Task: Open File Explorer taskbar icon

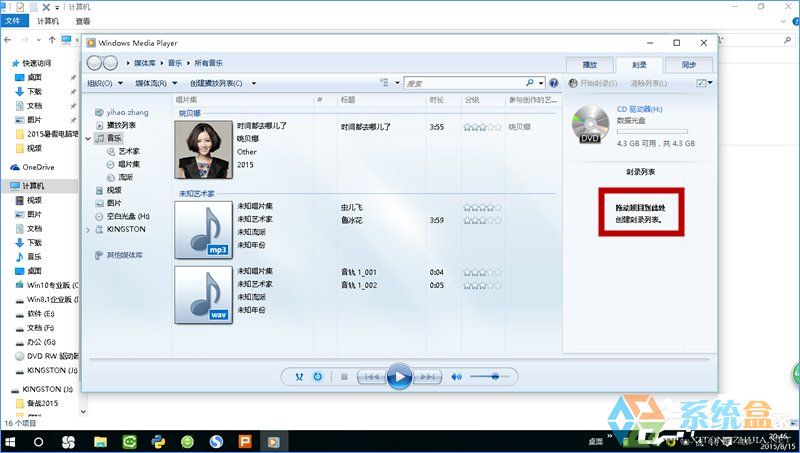Action: point(100,442)
